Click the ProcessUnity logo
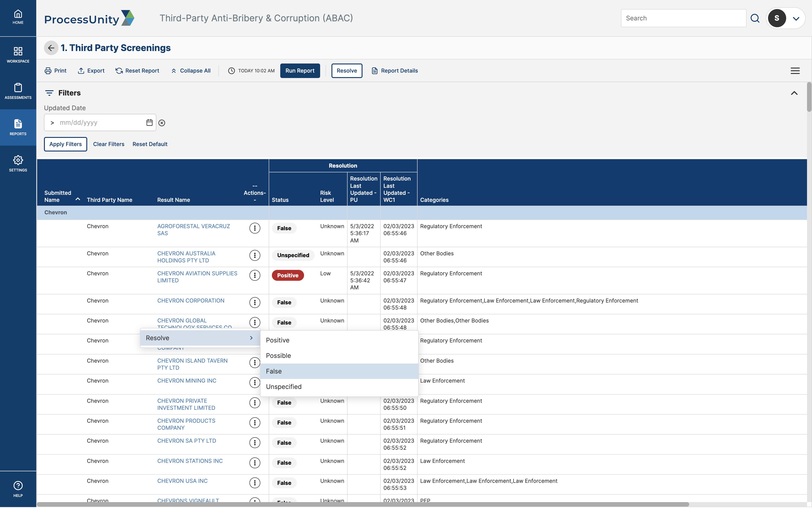The width and height of the screenshot is (812, 508). coord(89,18)
